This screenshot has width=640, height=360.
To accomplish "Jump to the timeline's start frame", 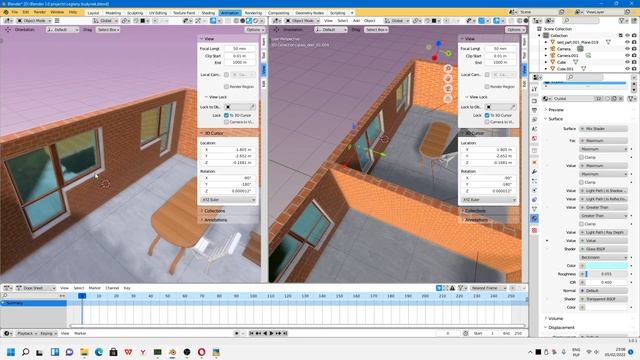I will [251, 333].
